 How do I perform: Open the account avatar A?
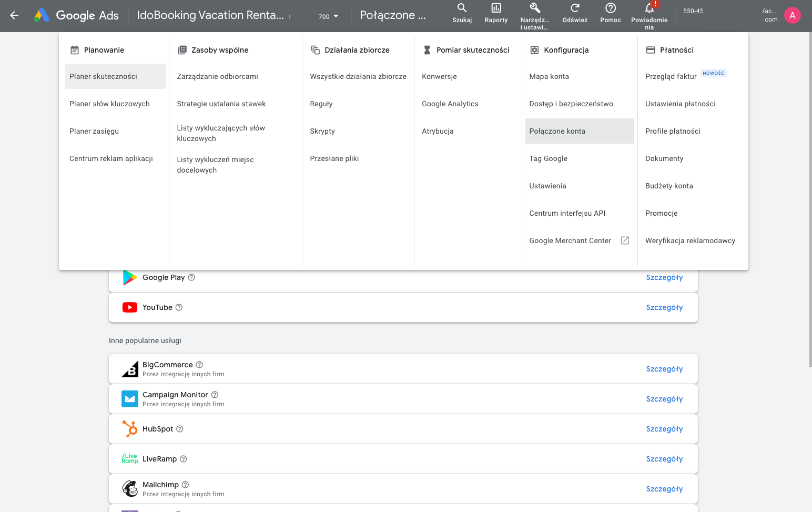(793, 15)
